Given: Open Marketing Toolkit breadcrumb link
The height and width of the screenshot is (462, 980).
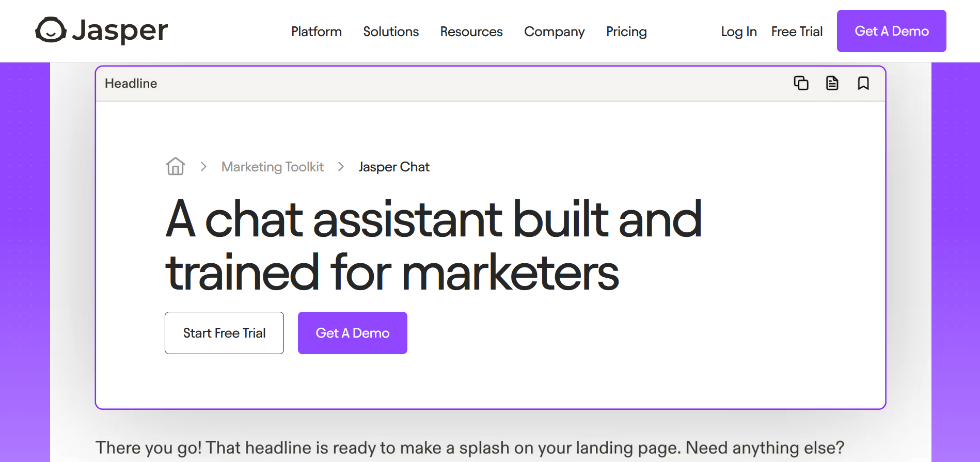Looking at the screenshot, I should pos(273,167).
